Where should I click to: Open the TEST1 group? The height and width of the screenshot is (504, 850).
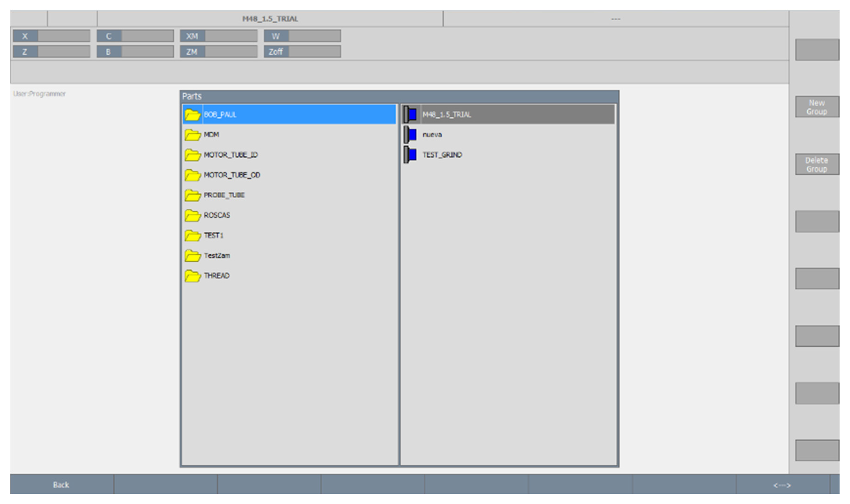[213, 235]
